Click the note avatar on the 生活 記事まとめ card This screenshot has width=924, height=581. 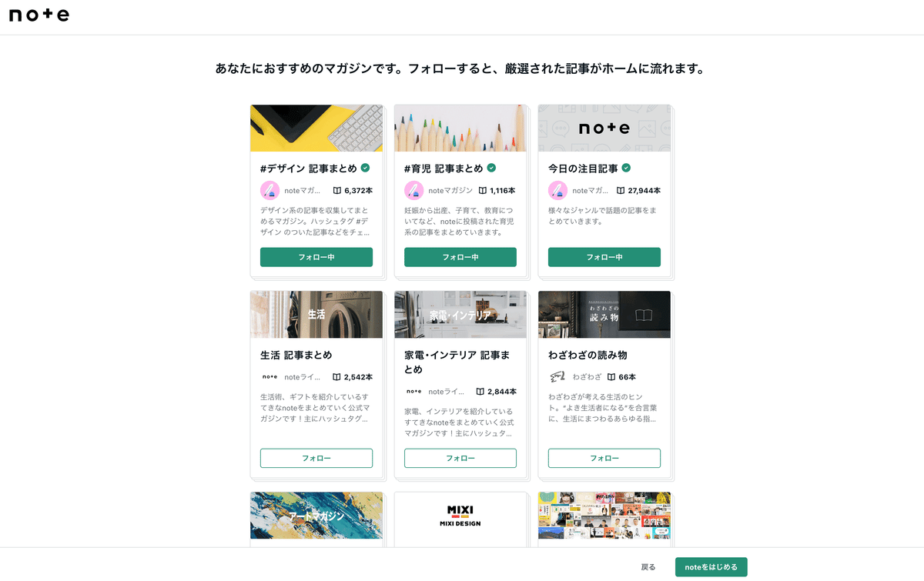click(x=269, y=377)
